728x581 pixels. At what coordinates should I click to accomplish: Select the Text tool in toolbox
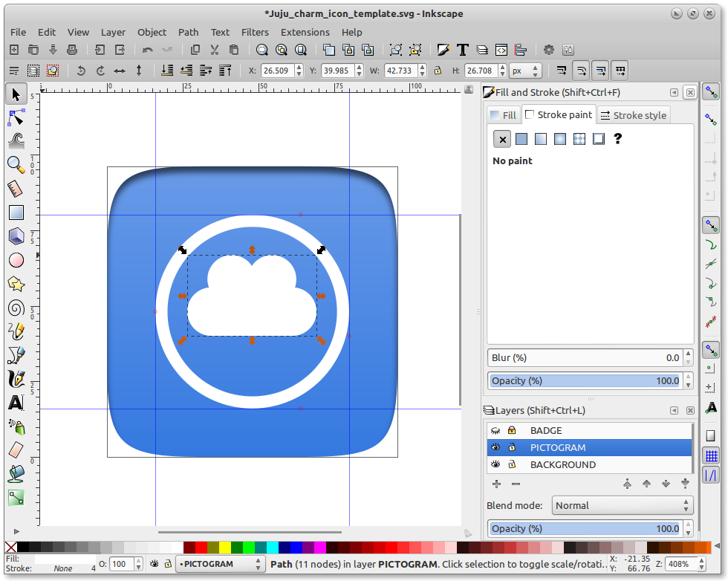(x=16, y=403)
